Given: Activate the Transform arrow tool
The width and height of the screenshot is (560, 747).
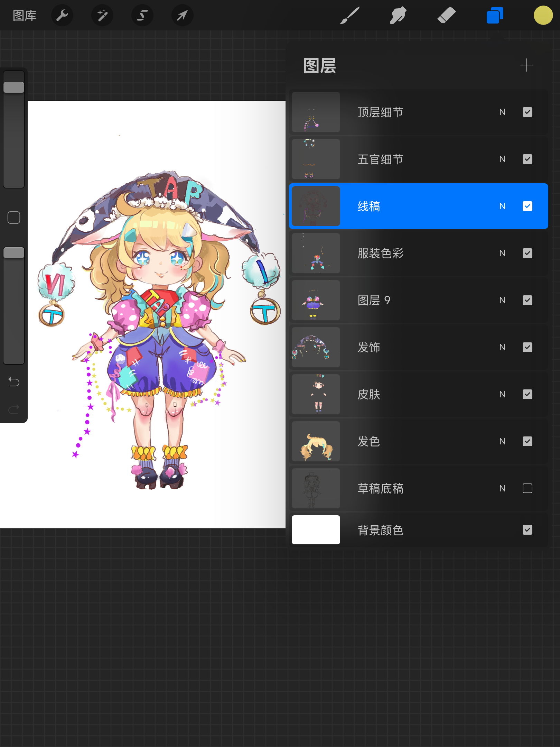Looking at the screenshot, I should (182, 15).
